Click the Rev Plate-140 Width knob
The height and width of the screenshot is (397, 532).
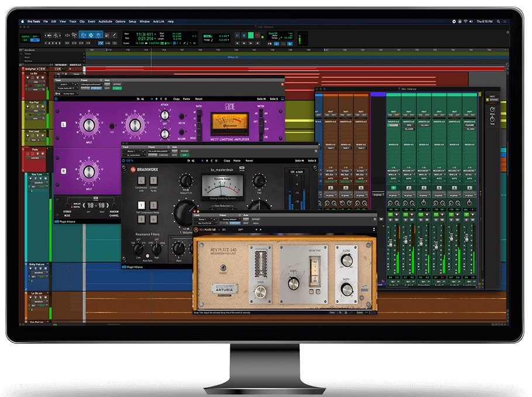(347, 289)
